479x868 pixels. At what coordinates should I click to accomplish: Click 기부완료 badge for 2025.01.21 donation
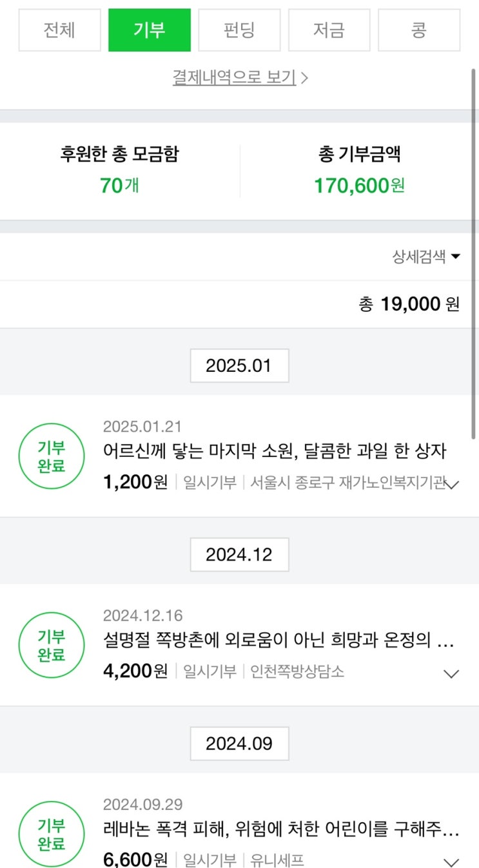[x=52, y=457]
